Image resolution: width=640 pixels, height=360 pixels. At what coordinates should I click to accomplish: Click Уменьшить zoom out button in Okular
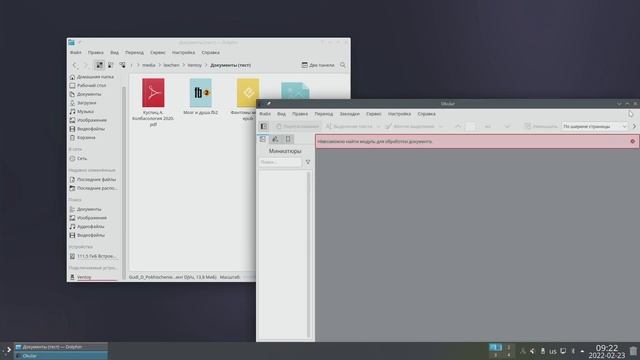coord(541,127)
